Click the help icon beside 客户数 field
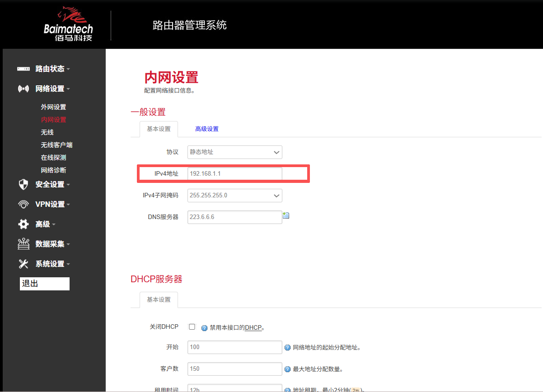This screenshot has width=543, height=392. (x=288, y=369)
